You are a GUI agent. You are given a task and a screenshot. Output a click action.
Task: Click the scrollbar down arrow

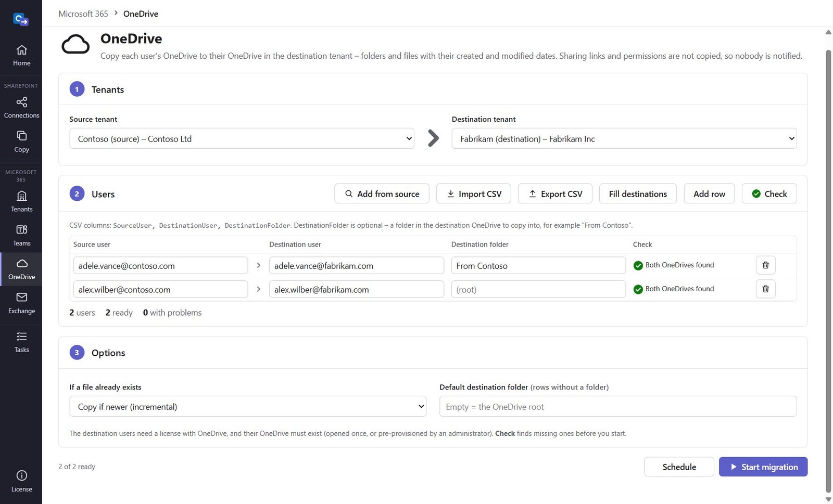pos(828,499)
